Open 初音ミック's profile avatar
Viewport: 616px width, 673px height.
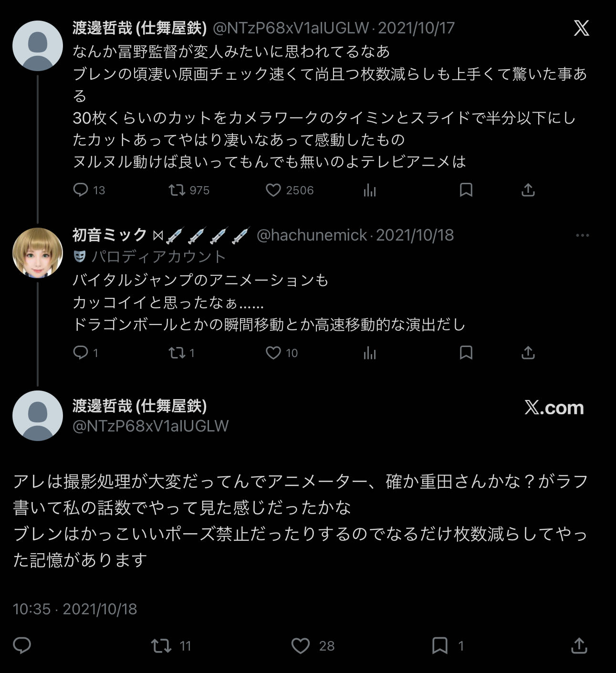pyautogui.click(x=38, y=253)
